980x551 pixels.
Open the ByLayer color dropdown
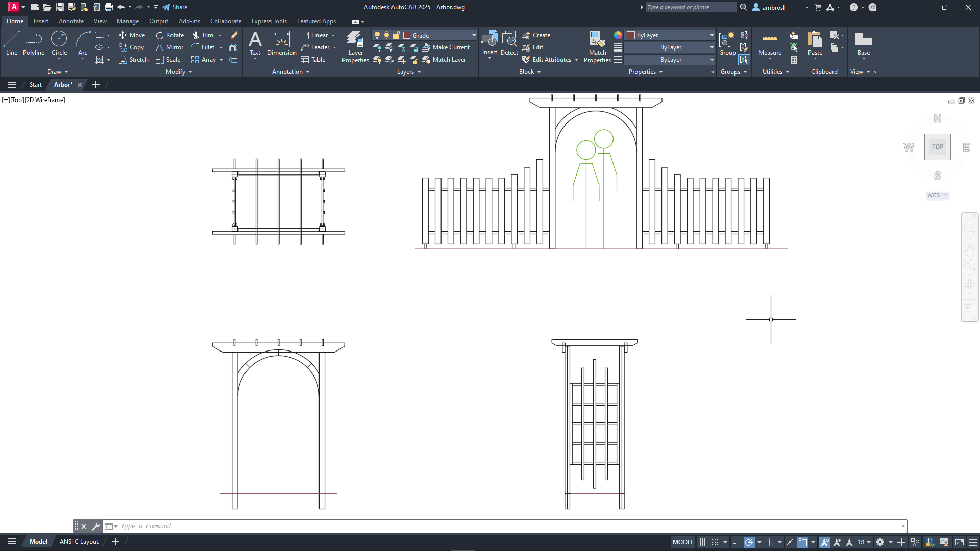pyautogui.click(x=712, y=35)
